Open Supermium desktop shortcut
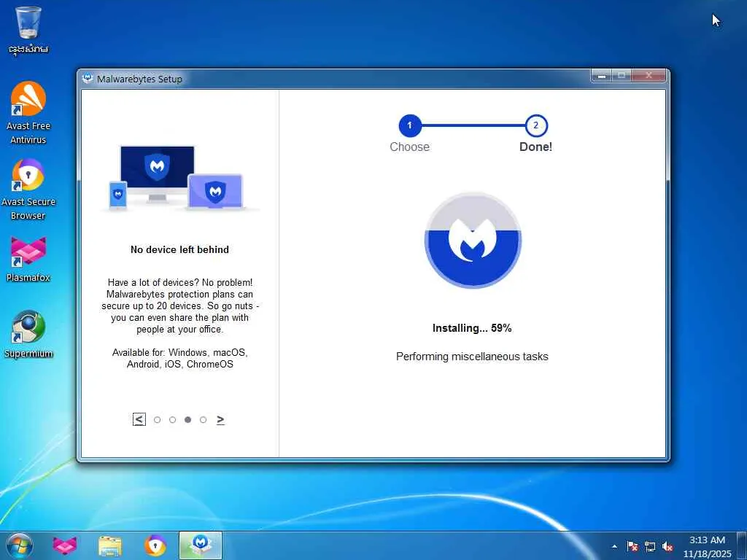Screen dimensions: 747x560 [28, 334]
